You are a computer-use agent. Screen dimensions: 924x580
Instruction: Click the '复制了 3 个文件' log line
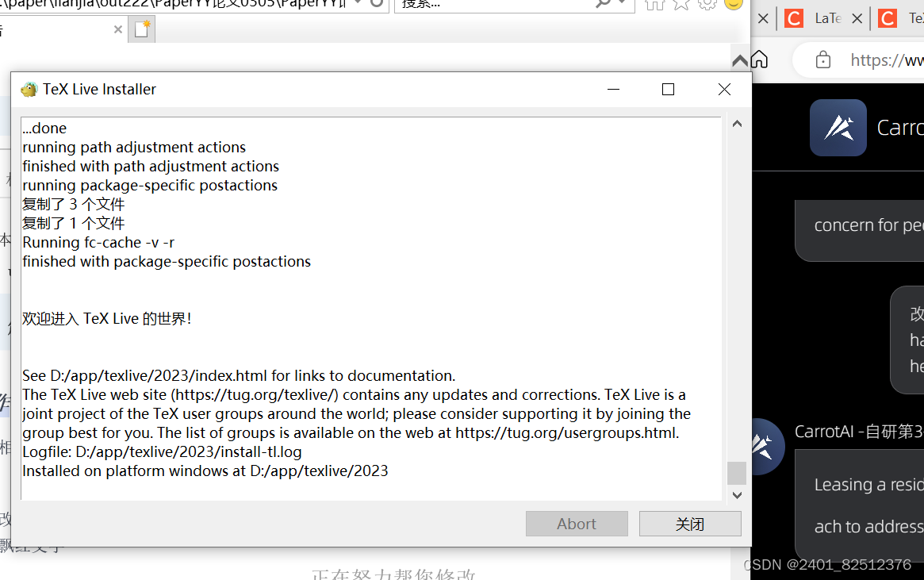(74, 205)
